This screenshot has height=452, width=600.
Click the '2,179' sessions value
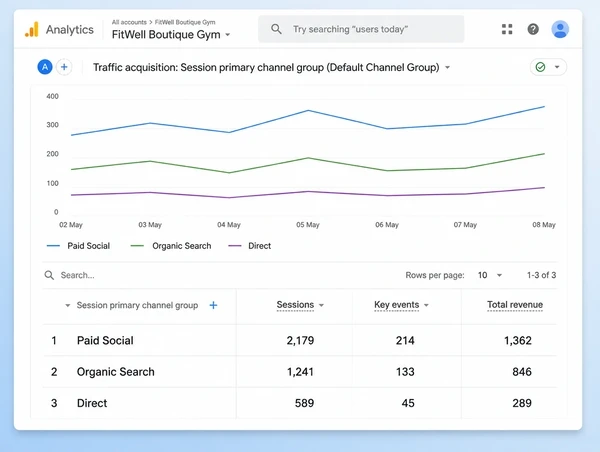pos(300,340)
